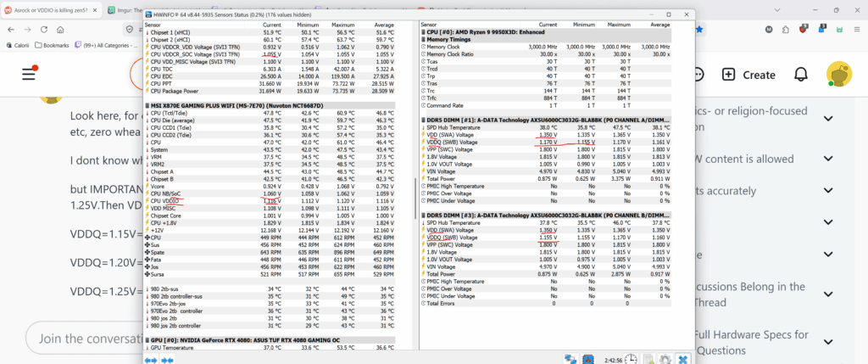Click the tracking protection shield icon
The width and height of the screenshot is (868, 364).
coord(130,30)
